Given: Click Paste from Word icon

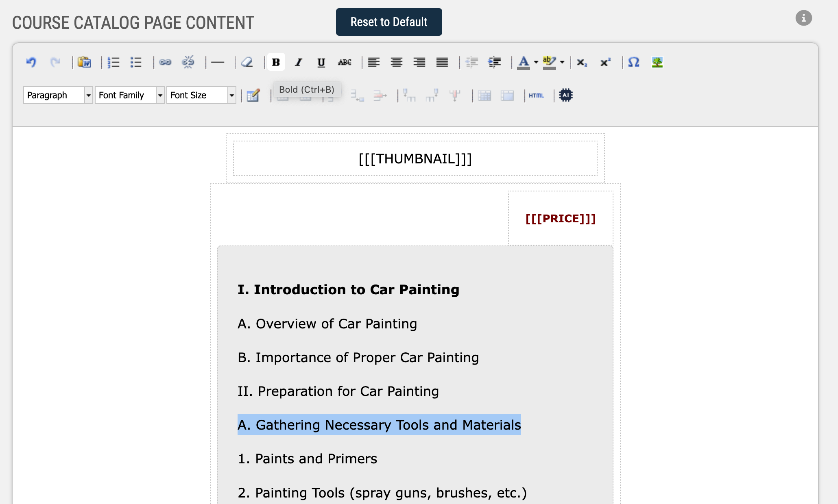Looking at the screenshot, I should point(84,62).
